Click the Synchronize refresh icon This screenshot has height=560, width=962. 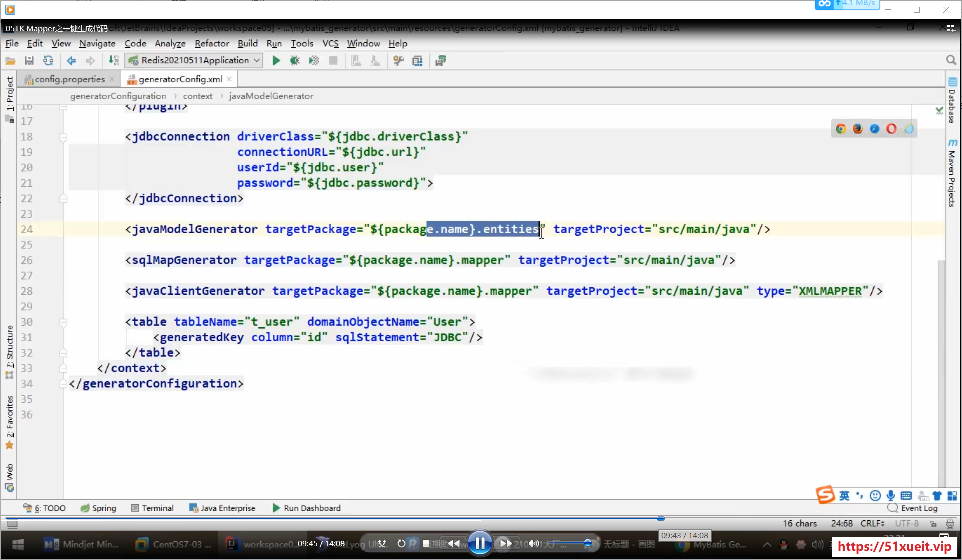point(48,61)
